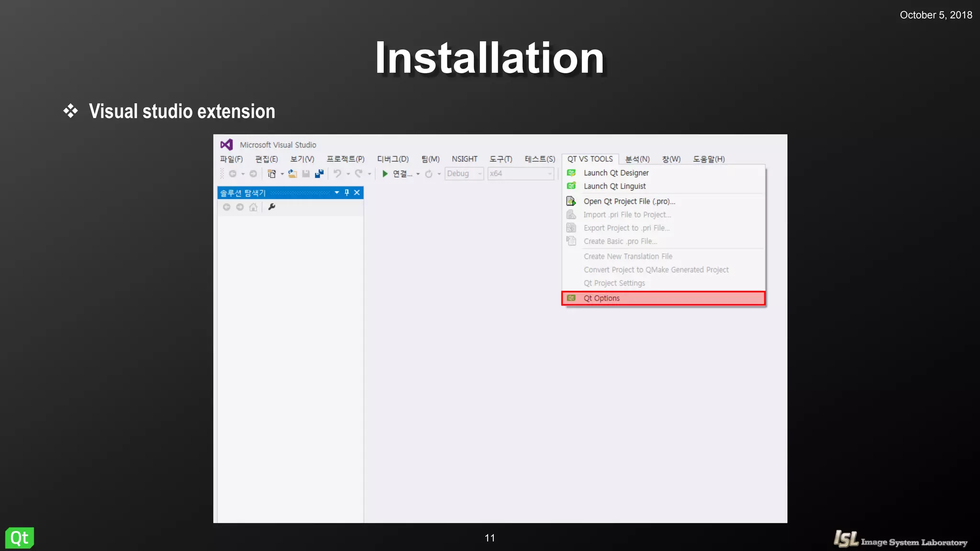Click the Visual Studio logo icon
Screen dimensions: 980x551
click(x=226, y=144)
